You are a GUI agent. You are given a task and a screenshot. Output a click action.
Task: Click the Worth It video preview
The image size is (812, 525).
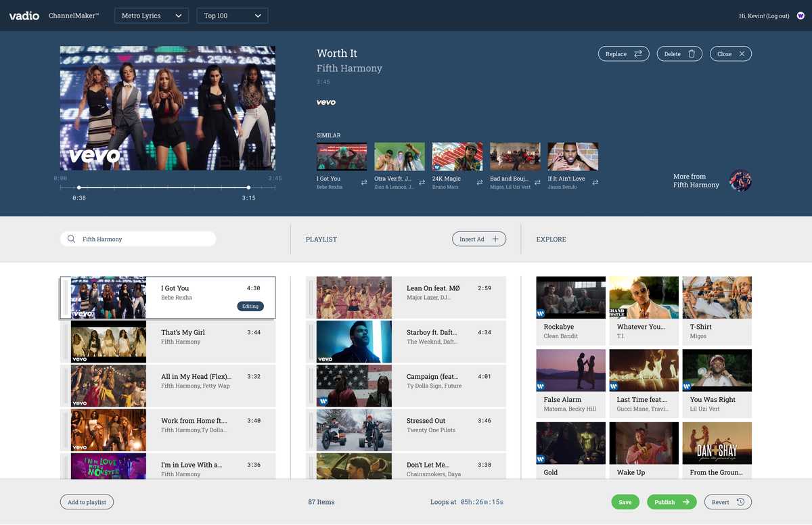click(168, 108)
